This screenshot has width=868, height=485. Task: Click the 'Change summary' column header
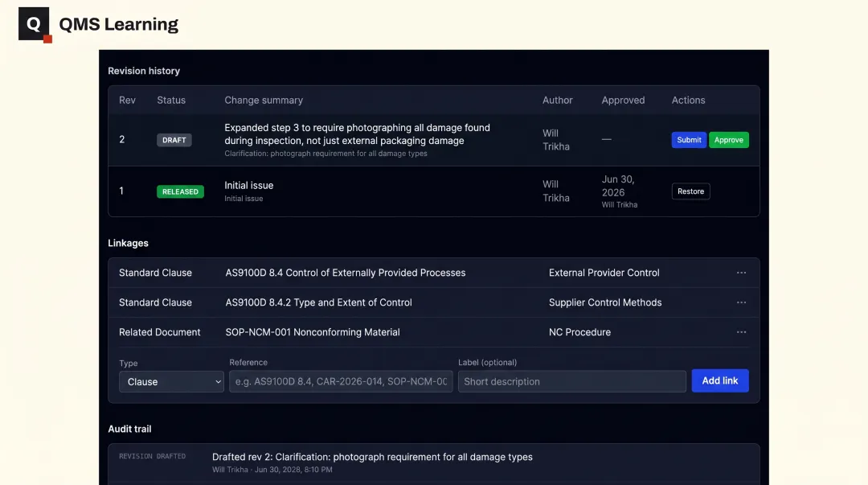click(264, 101)
